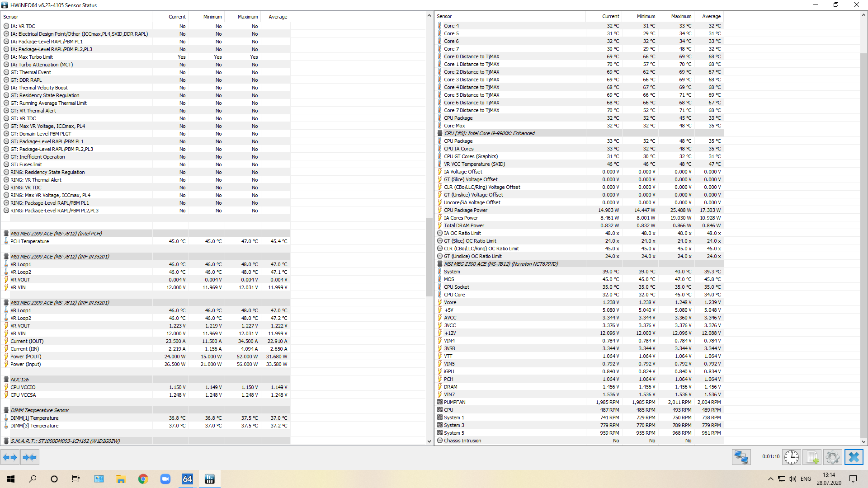Open Google Chrome from taskbar
This screenshot has height=488, width=868.
pos(143,479)
